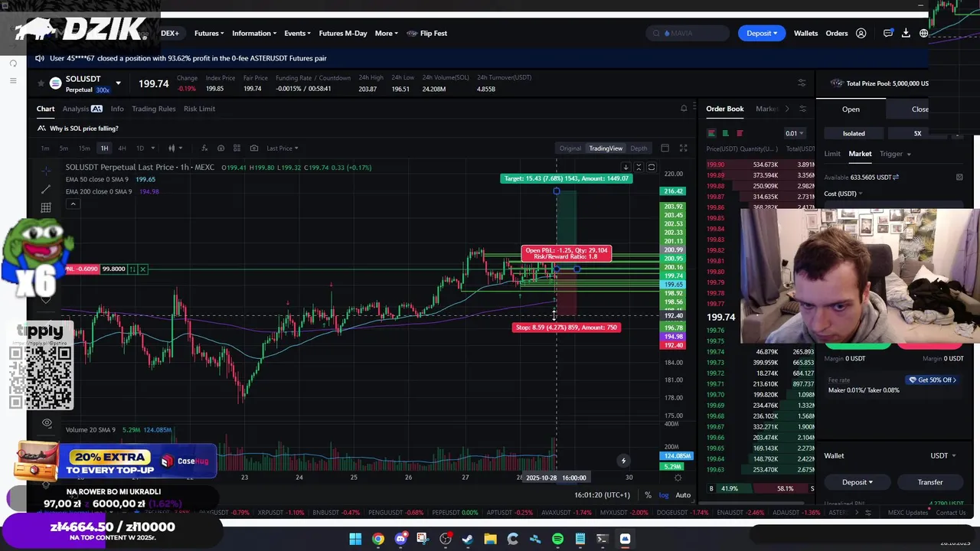Open the 0.01 price grouping dropdown
This screenshot has height=551, width=980.
pyautogui.click(x=793, y=133)
